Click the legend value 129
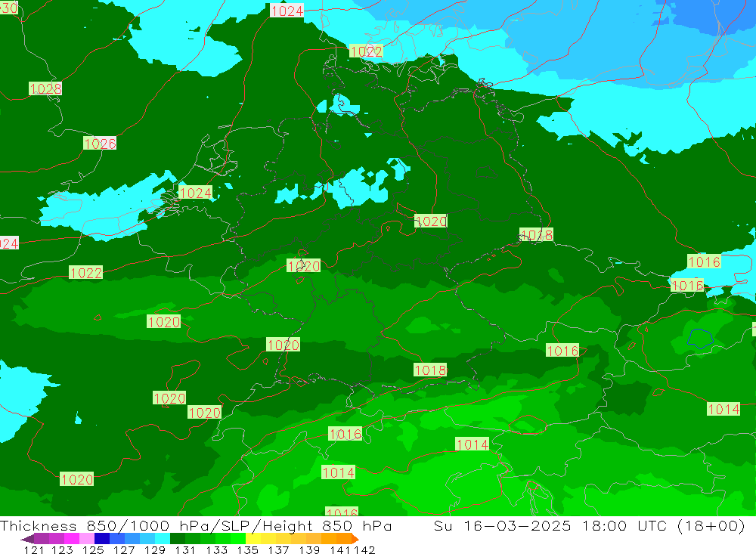Image resolution: width=756 pixels, height=554 pixels. (x=155, y=549)
